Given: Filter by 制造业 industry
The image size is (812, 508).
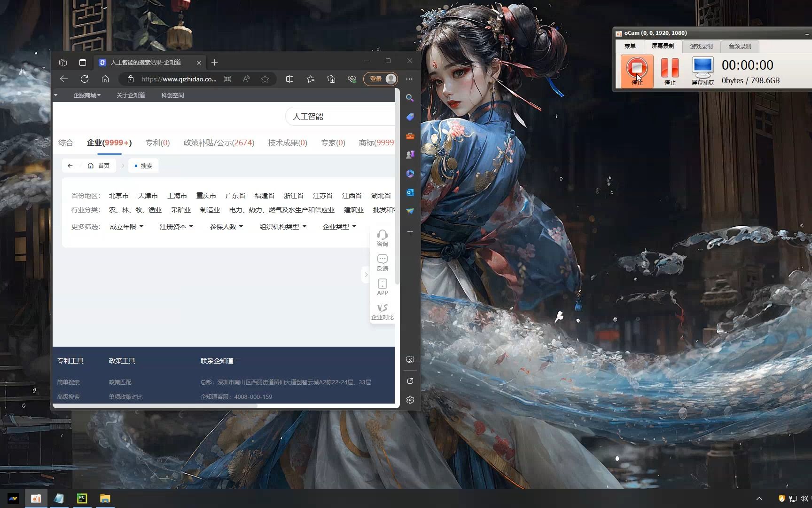Looking at the screenshot, I should (210, 210).
